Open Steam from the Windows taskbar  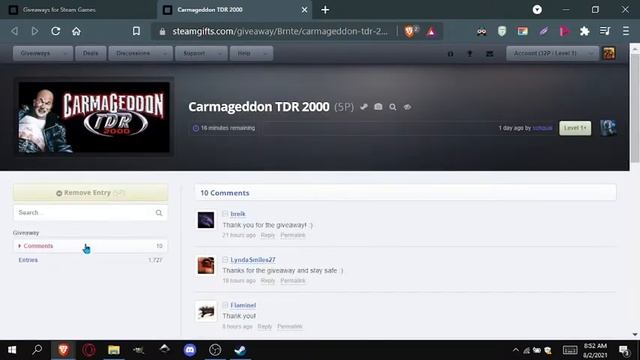(x=240, y=350)
